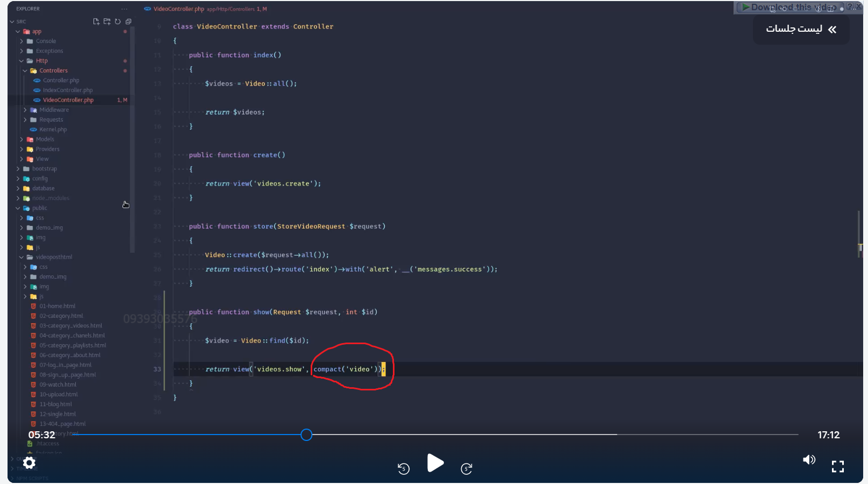Click the 'videos.show' string in code
This screenshot has width=868, height=484.
coord(279,369)
